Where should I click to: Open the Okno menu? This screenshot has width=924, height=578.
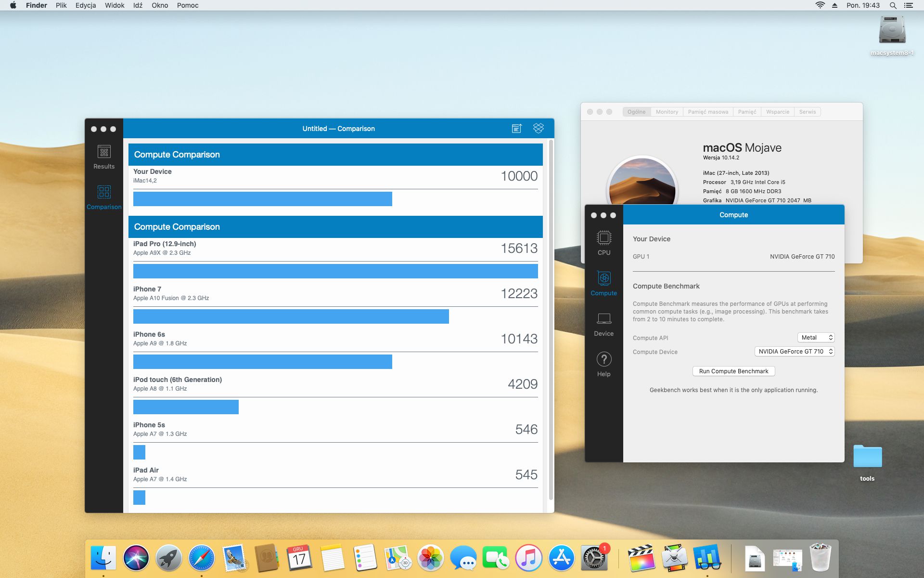click(160, 5)
